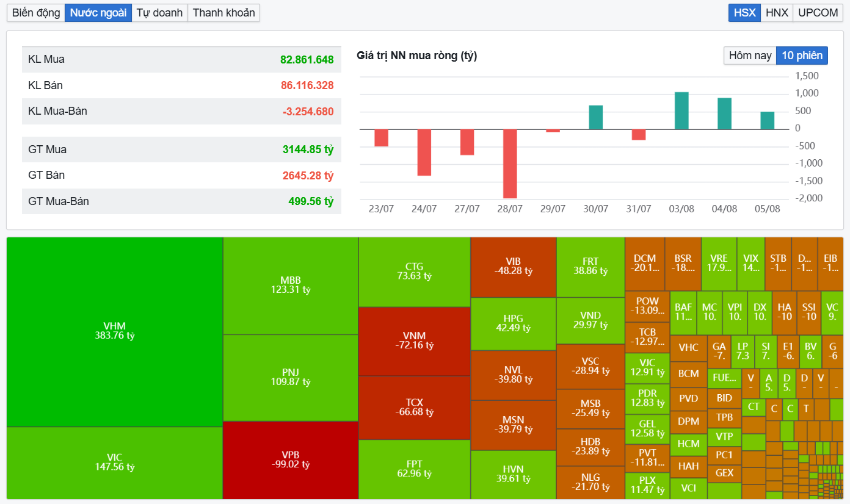Switch exchange to UPCOM
The width and height of the screenshot is (850, 504).
(x=818, y=13)
